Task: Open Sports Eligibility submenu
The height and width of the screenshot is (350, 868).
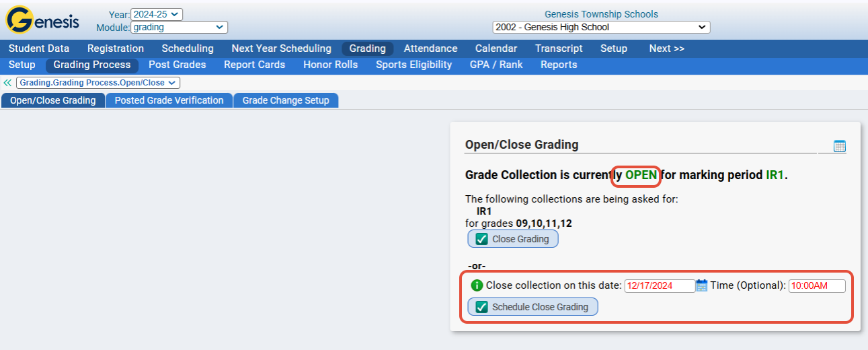Action: click(414, 65)
